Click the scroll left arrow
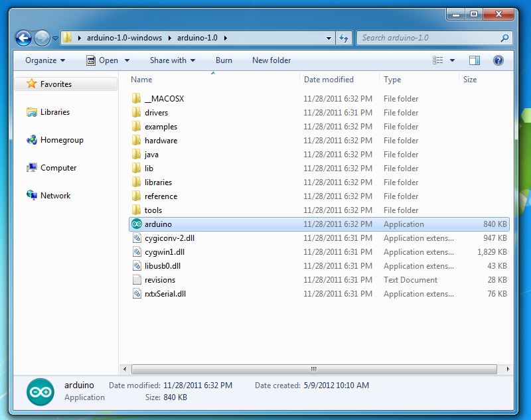 coord(125,369)
